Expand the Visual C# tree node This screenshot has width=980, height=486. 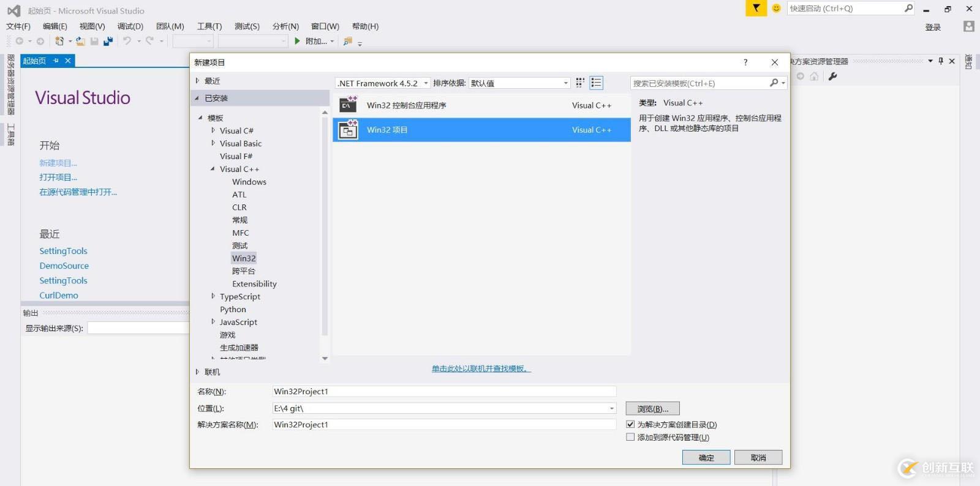click(213, 130)
